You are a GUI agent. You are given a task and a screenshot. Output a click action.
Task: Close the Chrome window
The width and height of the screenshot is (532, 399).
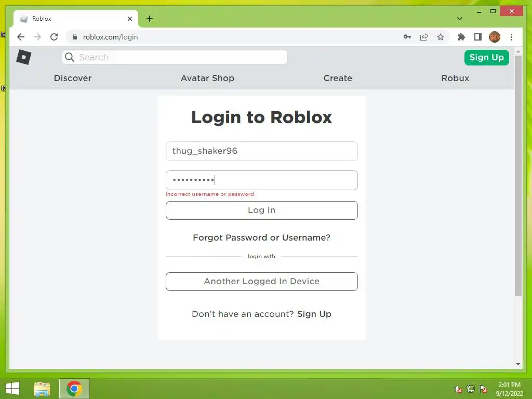512,11
